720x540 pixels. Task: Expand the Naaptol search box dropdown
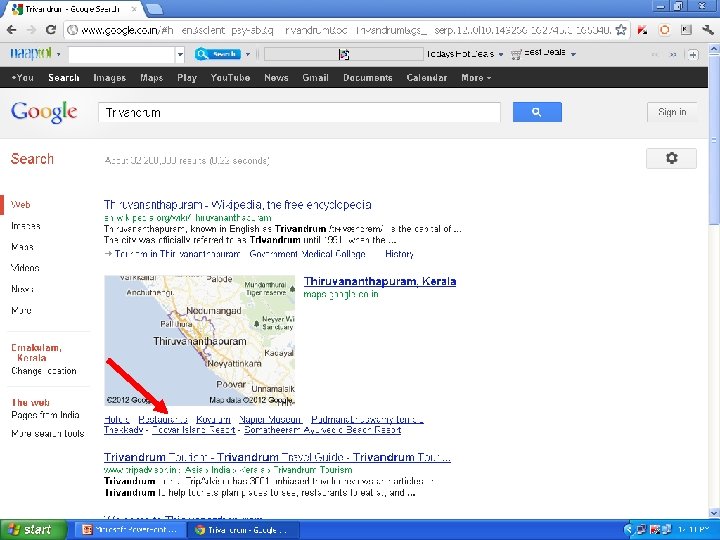pos(180,54)
